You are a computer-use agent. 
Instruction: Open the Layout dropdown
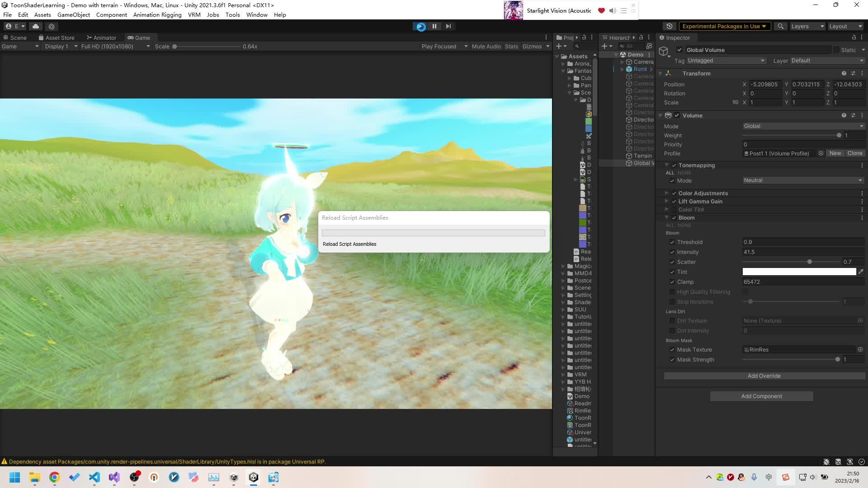[845, 26]
